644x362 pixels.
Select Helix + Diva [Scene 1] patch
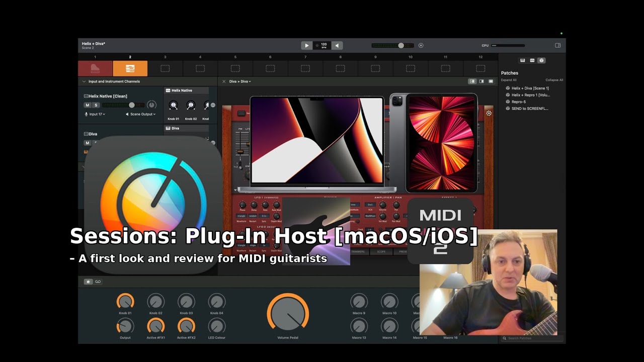click(530, 88)
